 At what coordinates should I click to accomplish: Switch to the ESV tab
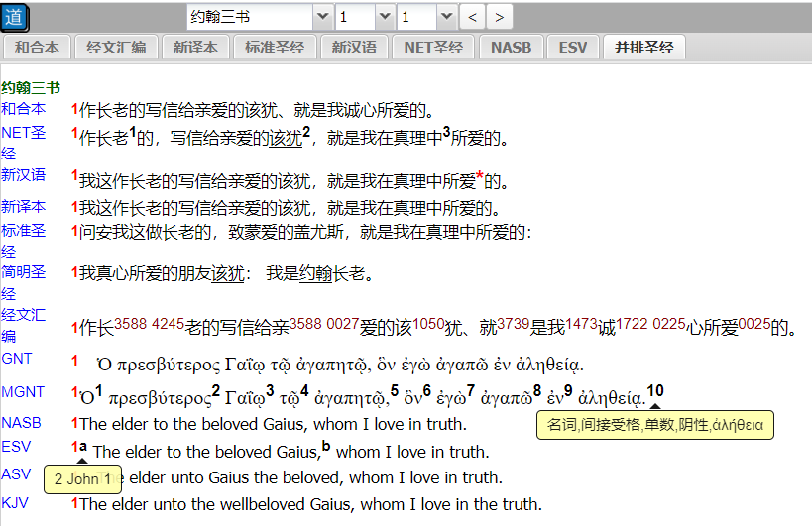click(572, 48)
